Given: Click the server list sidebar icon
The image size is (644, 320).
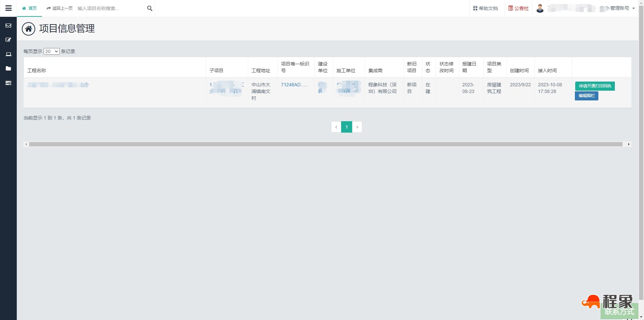Looking at the screenshot, I should coord(8,83).
